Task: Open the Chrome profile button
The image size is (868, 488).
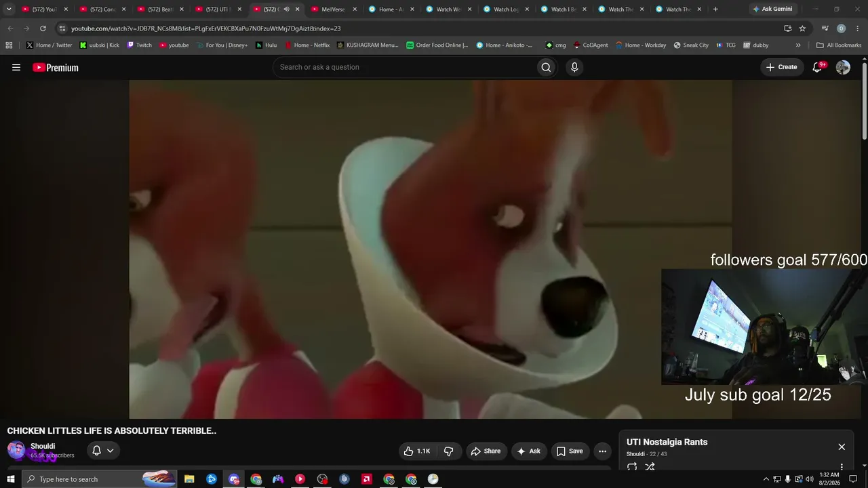Action: click(841, 28)
